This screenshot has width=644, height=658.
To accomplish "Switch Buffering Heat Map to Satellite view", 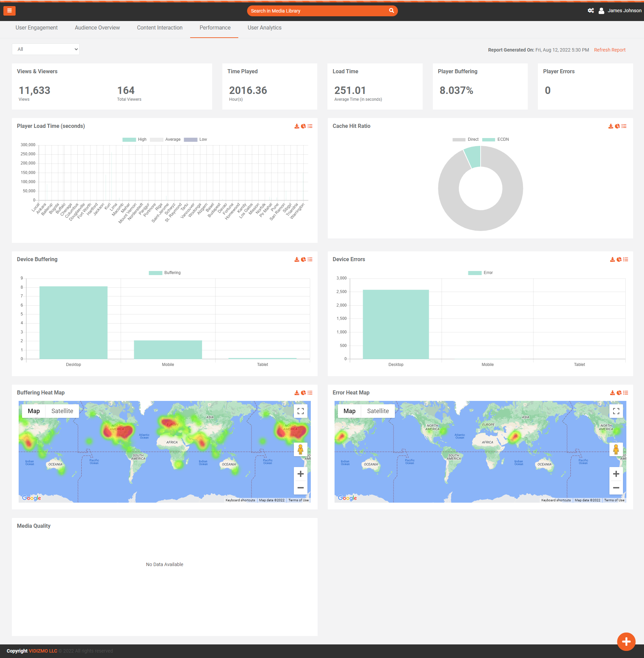I will click(x=62, y=411).
